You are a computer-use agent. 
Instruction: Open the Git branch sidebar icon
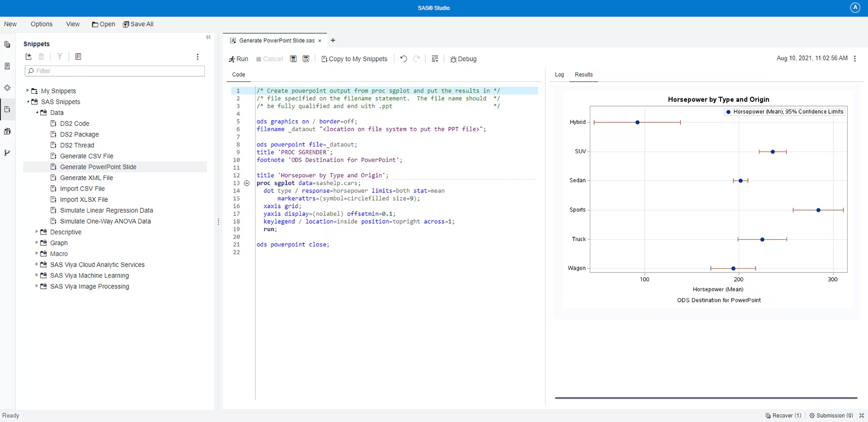pyautogui.click(x=7, y=153)
